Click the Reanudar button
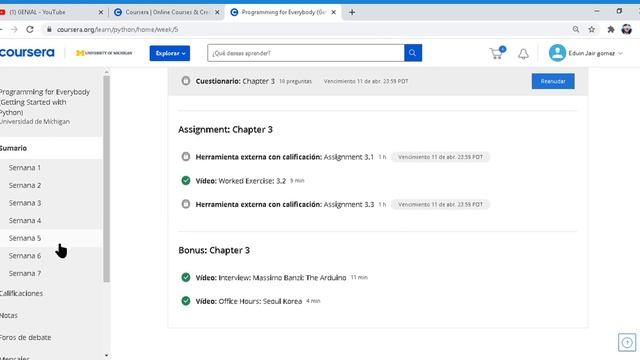Viewport: 640px width, 360px height. [x=553, y=81]
